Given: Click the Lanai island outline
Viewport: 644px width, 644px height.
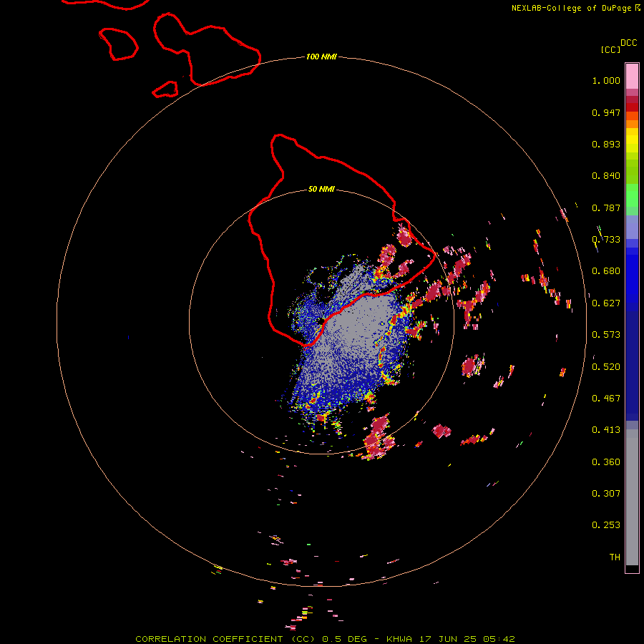Looking at the screenshot, I should click(118, 44).
